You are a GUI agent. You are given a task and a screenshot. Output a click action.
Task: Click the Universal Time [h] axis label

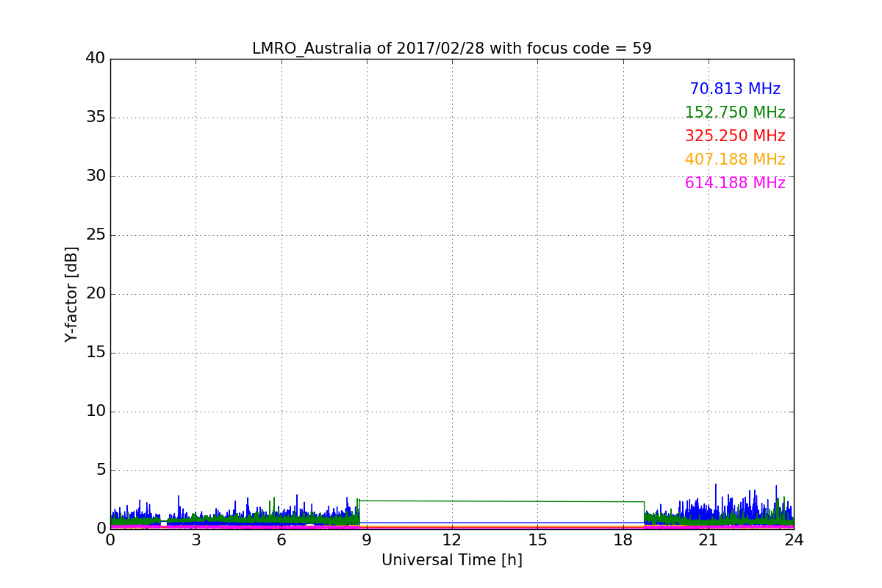pyautogui.click(x=451, y=560)
